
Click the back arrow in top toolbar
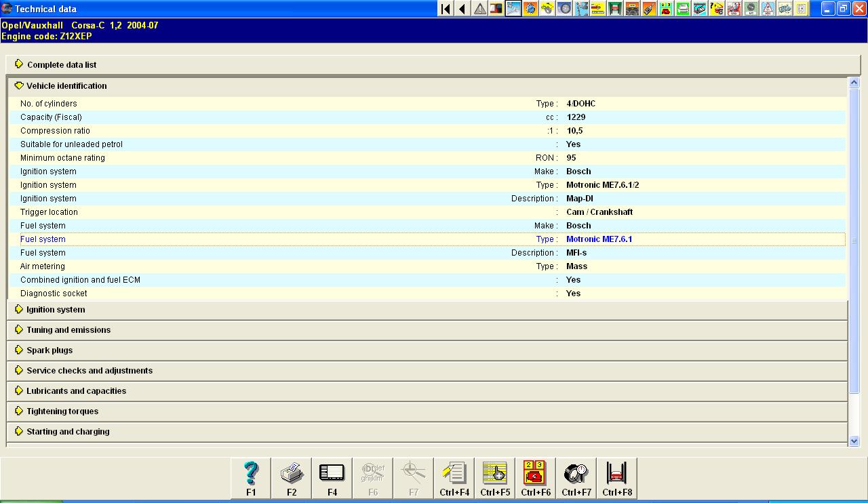pyautogui.click(x=462, y=9)
